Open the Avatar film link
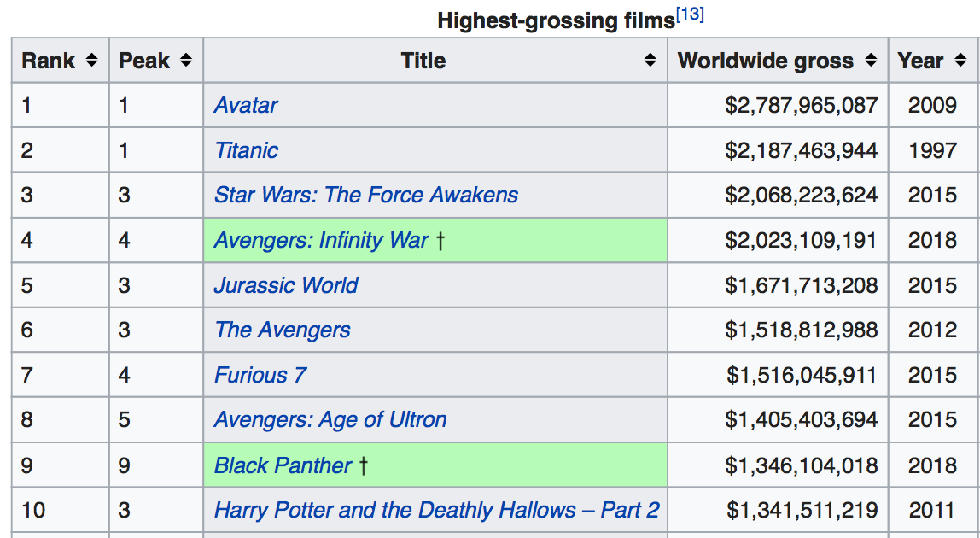The width and height of the screenshot is (980, 538). (246, 105)
